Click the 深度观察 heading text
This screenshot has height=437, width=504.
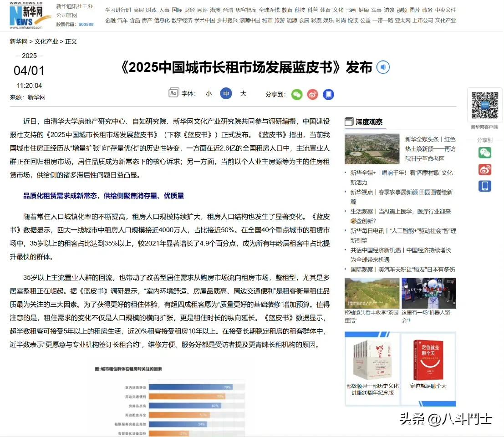[x=369, y=122]
